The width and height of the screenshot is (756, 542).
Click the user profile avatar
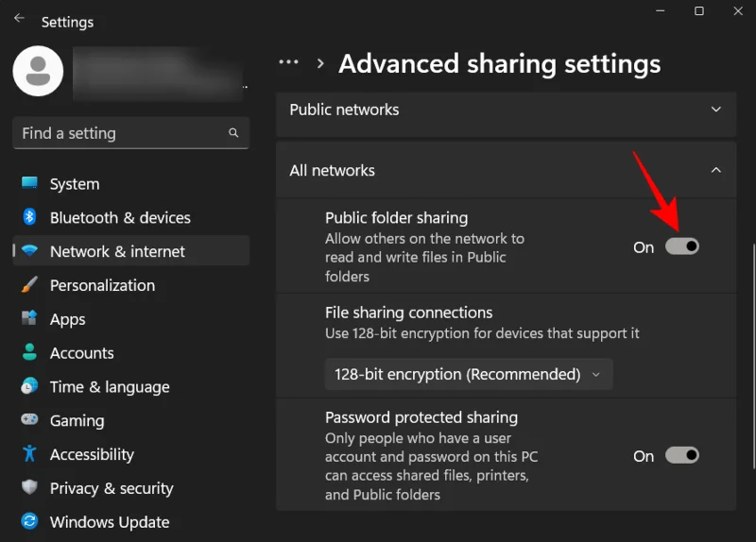point(38,71)
